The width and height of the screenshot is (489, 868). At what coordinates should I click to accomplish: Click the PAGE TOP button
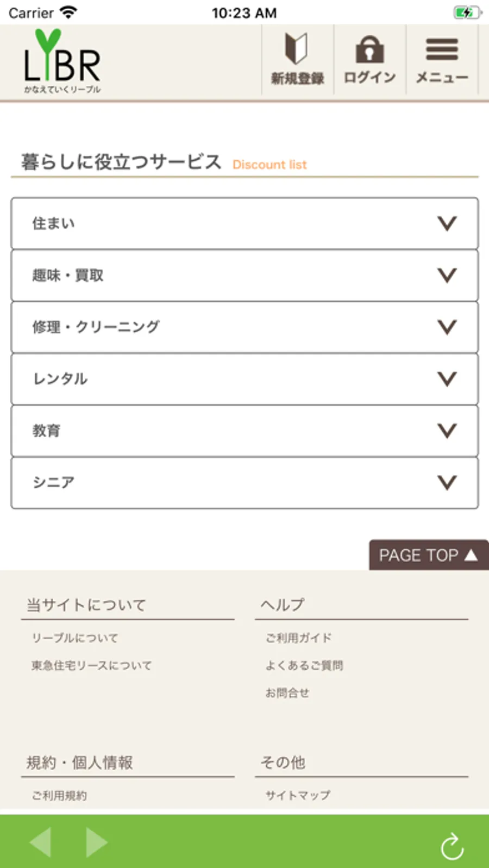(x=429, y=555)
